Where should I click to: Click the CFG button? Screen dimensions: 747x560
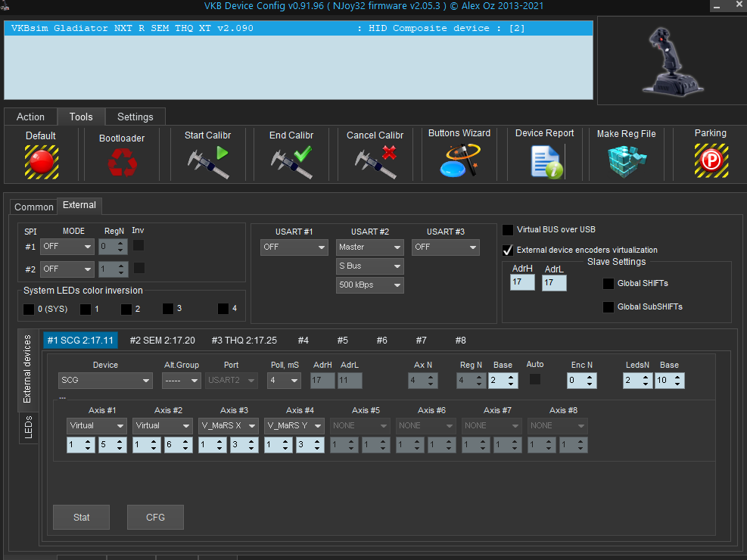155,518
